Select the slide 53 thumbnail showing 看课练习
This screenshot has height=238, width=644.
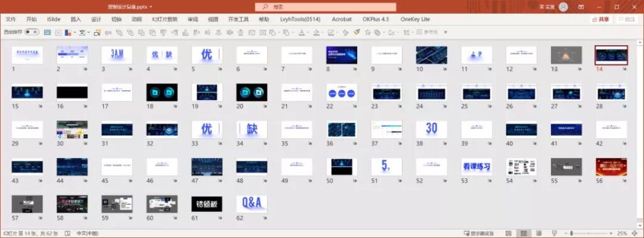point(477,167)
